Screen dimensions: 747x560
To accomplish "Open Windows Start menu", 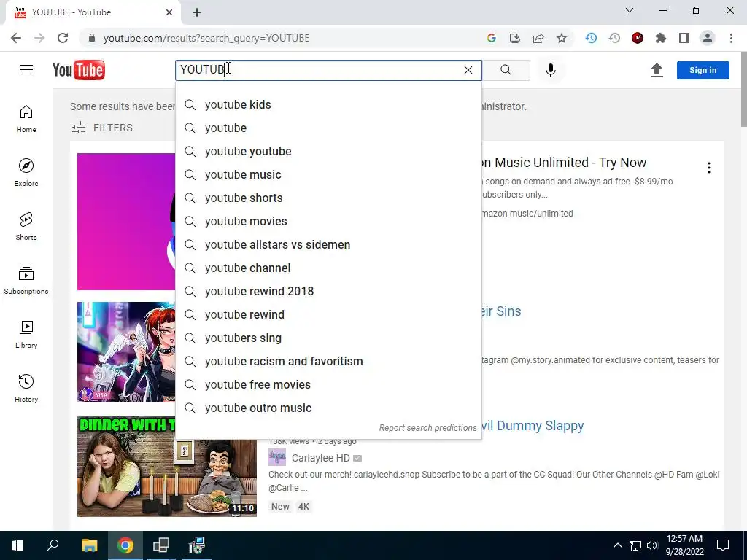I will click(x=18, y=545).
